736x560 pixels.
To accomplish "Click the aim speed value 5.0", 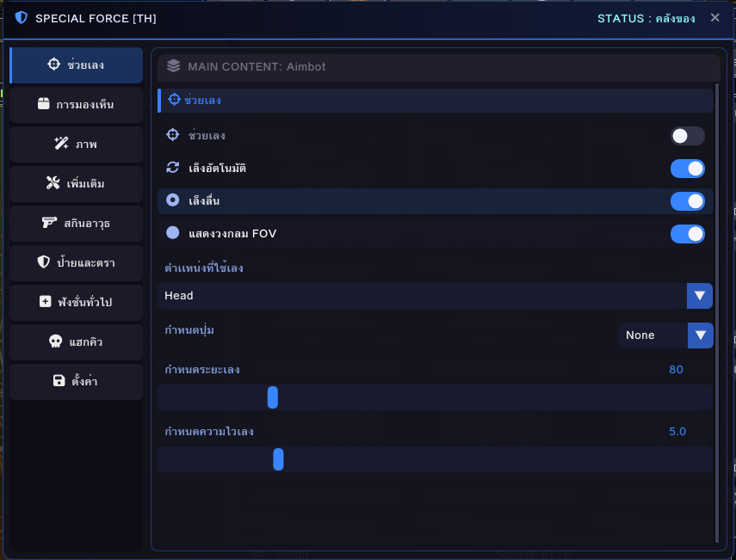I will click(677, 432).
